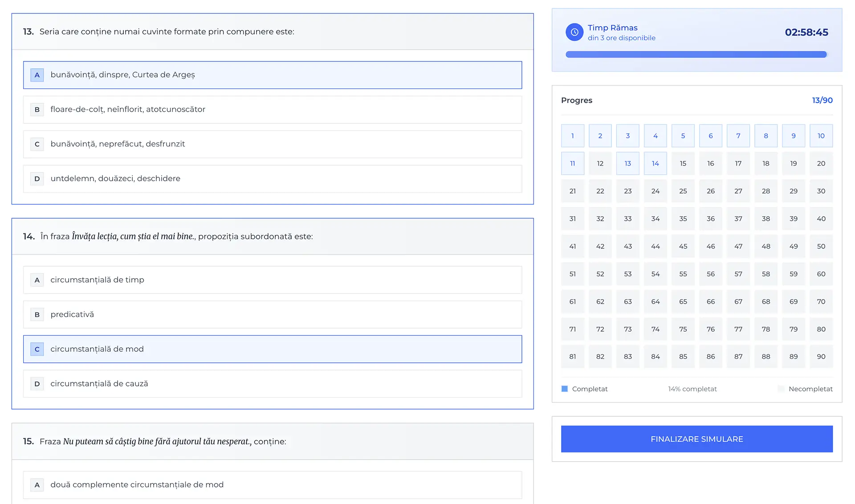Click the 02:58:45 countdown timer
The width and height of the screenshot is (855, 504).
806,32
